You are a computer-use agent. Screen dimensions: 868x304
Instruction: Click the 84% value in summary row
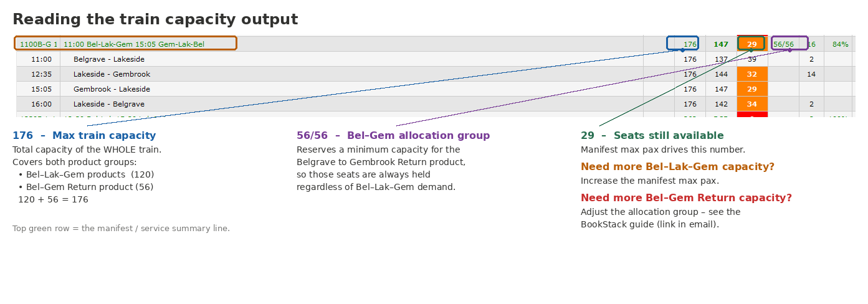coord(840,44)
